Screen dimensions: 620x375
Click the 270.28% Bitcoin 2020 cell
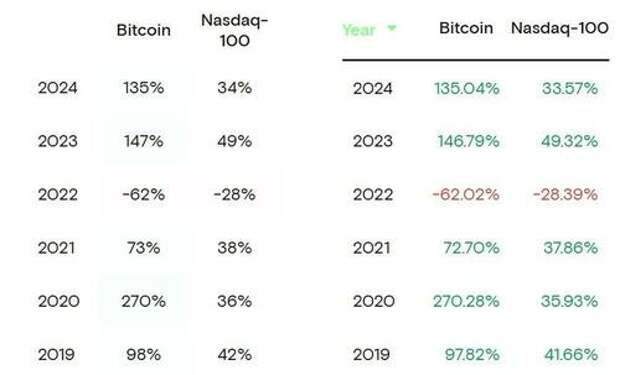466,301
